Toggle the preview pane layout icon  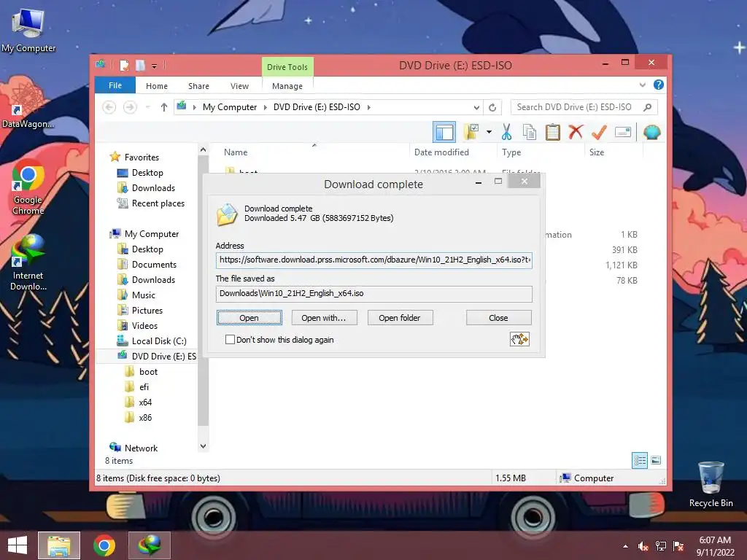(x=444, y=132)
